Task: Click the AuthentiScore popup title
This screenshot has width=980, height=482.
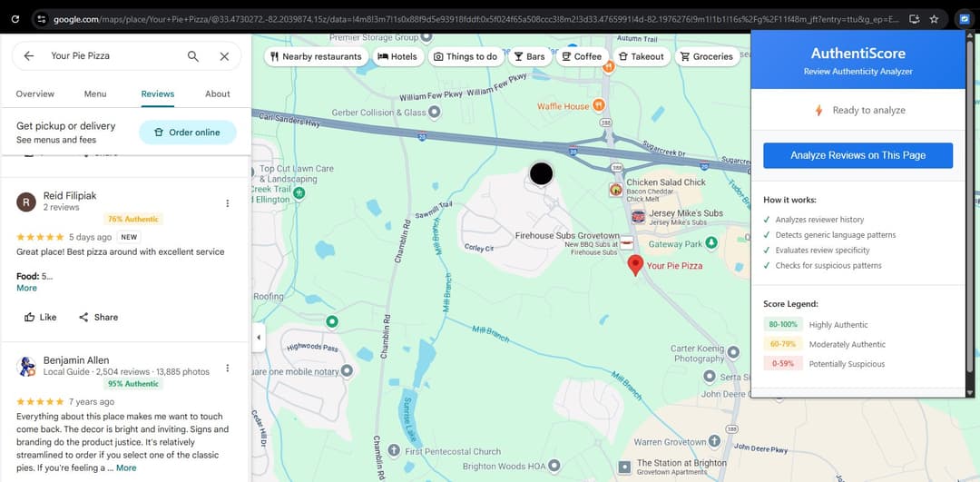Action: [x=857, y=54]
